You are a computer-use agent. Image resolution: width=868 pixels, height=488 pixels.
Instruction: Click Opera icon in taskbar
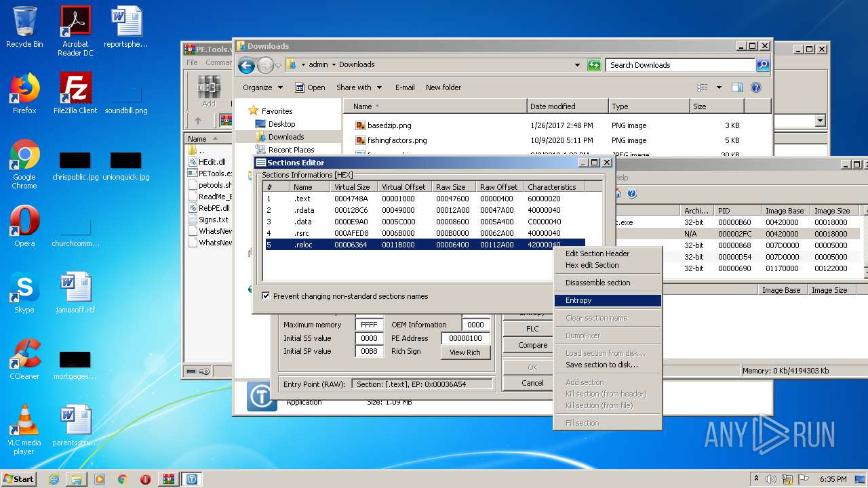(x=145, y=479)
